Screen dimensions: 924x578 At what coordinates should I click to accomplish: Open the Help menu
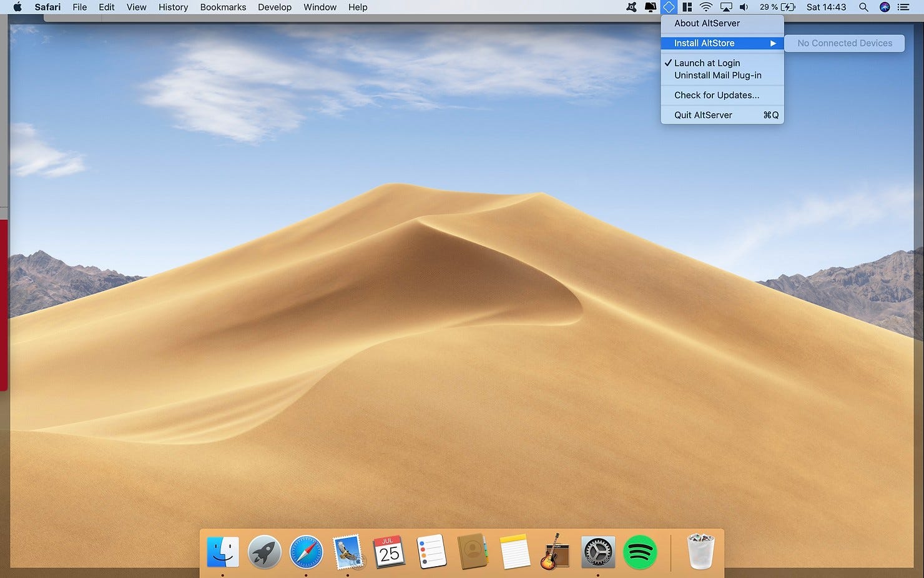tap(358, 7)
